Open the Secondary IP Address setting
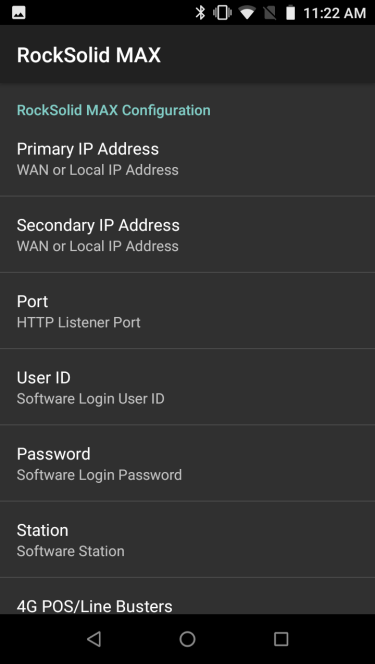 [188, 235]
